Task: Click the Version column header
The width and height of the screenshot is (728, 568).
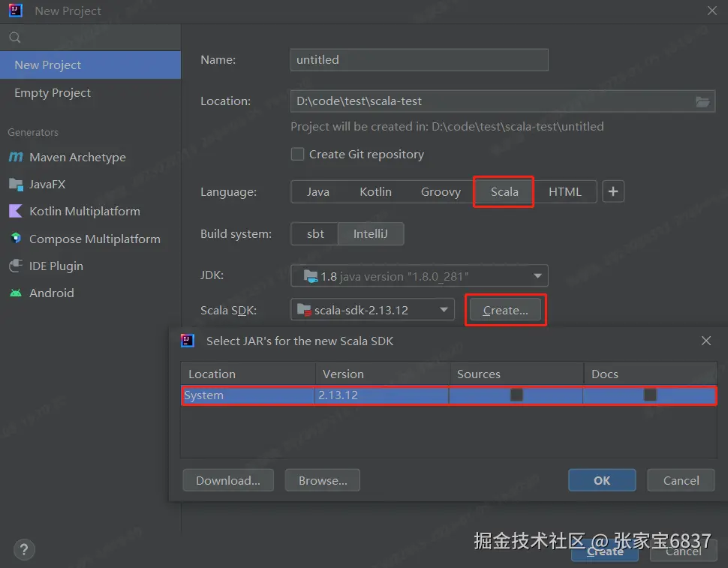Action: click(x=382, y=374)
